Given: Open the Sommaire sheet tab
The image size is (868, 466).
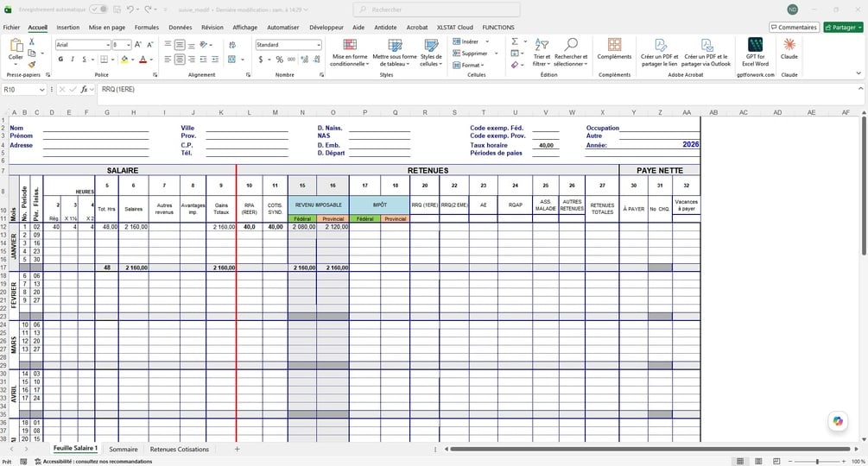Looking at the screenshot, I should pyautogui.click(x=124, y=450).
